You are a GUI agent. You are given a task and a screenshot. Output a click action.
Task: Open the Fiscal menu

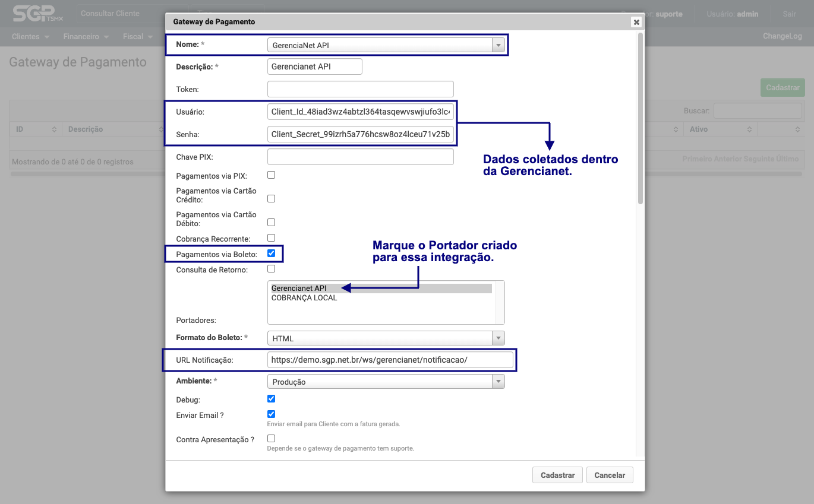pos(138,36)
